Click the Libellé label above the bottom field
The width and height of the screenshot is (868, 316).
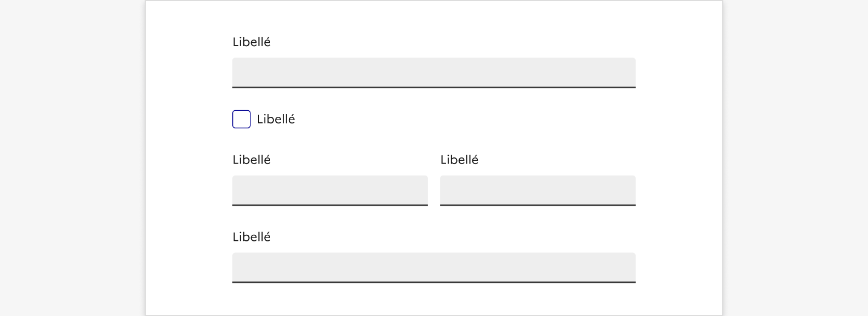coord(252,237)
